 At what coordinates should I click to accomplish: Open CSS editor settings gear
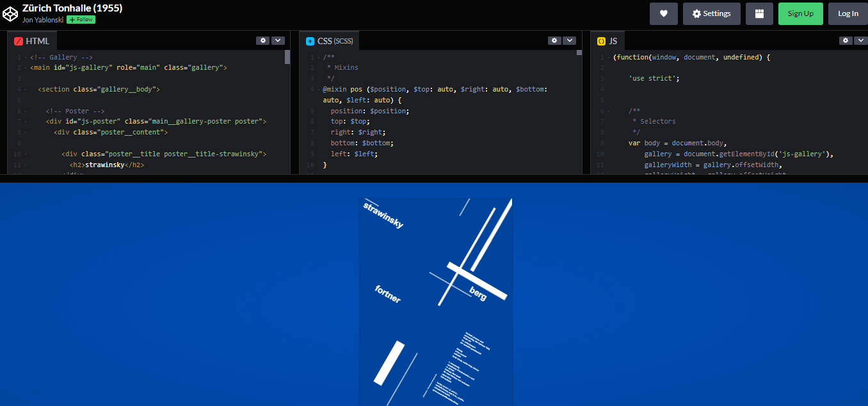(x=554, y=40)
